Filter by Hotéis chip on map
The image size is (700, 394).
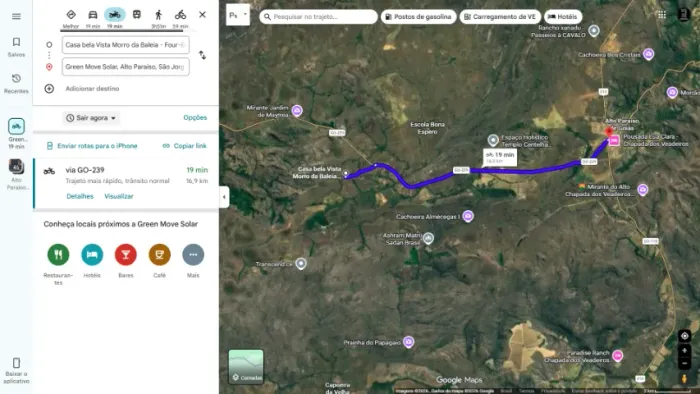pyautogui.click(x=563, y=17)
